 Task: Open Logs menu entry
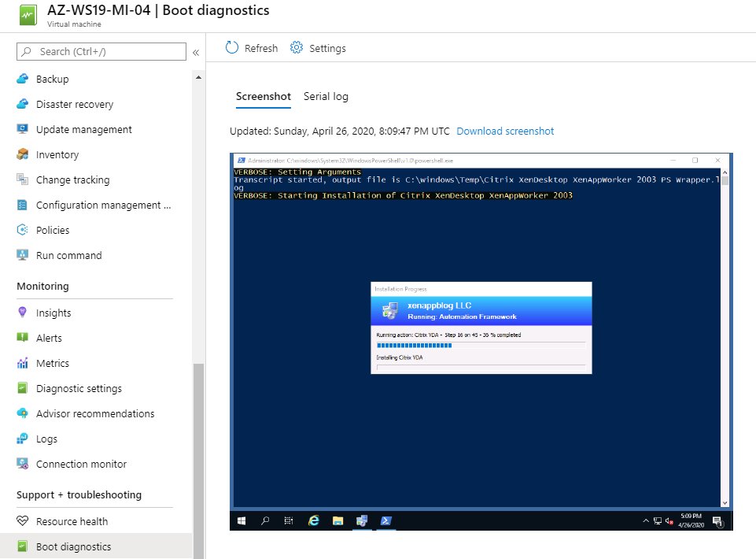(x=46, y=439)
